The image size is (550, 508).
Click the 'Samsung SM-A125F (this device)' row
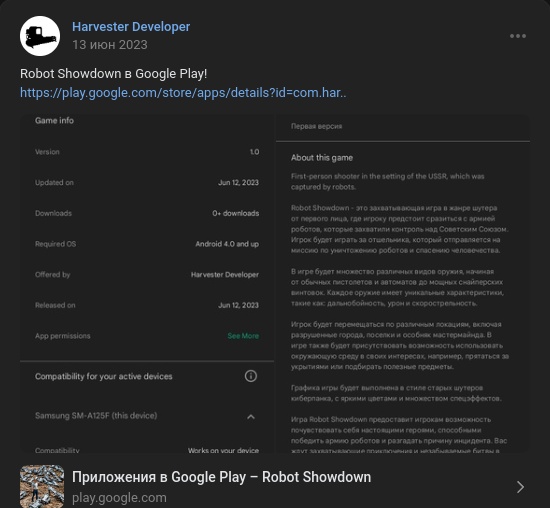[x=147, y=416]
